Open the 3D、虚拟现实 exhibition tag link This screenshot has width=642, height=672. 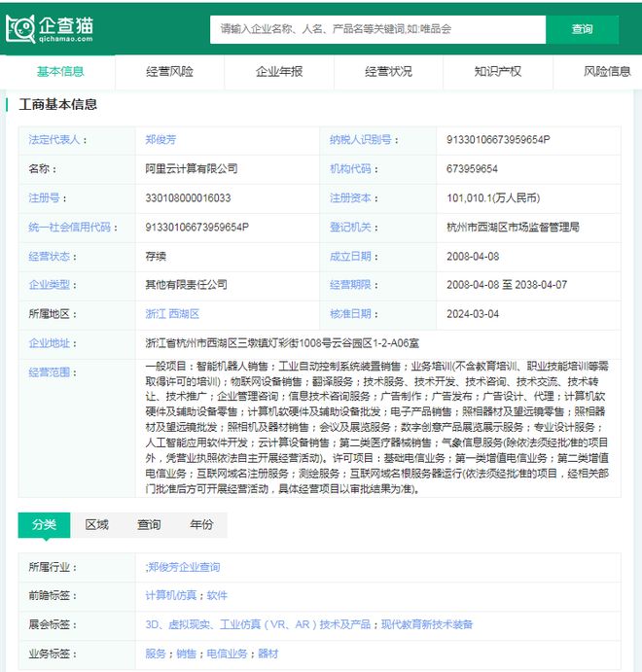[258, 625]
